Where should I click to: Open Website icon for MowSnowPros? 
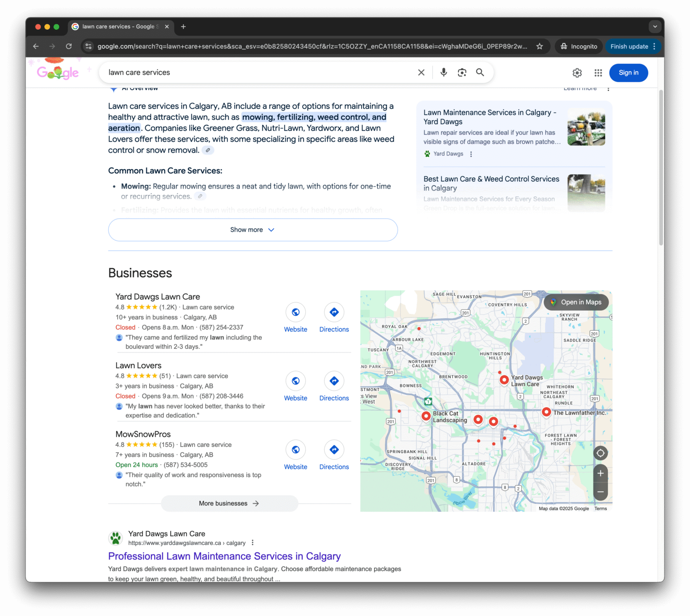pyautogui.click(x=296, y=450)
